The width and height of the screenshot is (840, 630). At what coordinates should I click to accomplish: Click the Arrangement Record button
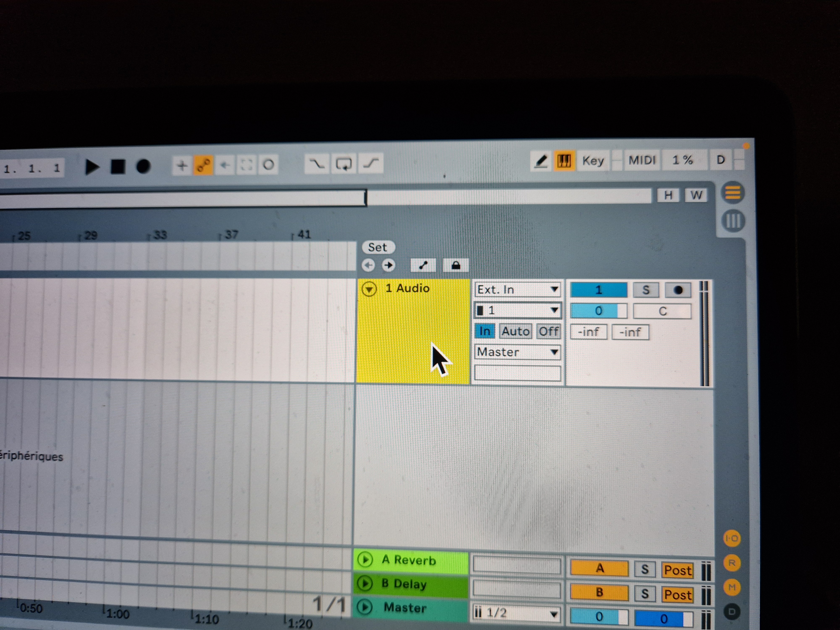pos(143,166)
